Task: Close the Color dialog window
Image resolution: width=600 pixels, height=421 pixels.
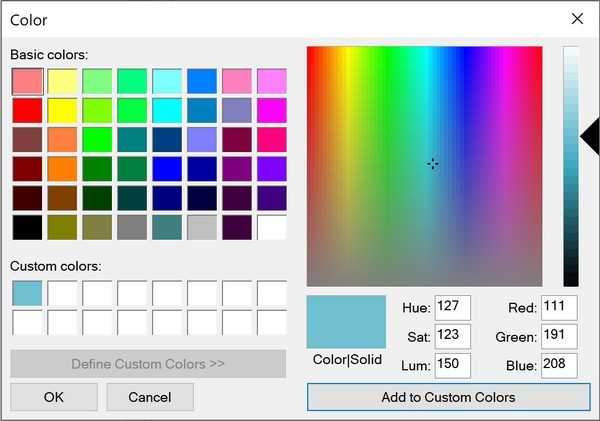Action: pos(577,19)
